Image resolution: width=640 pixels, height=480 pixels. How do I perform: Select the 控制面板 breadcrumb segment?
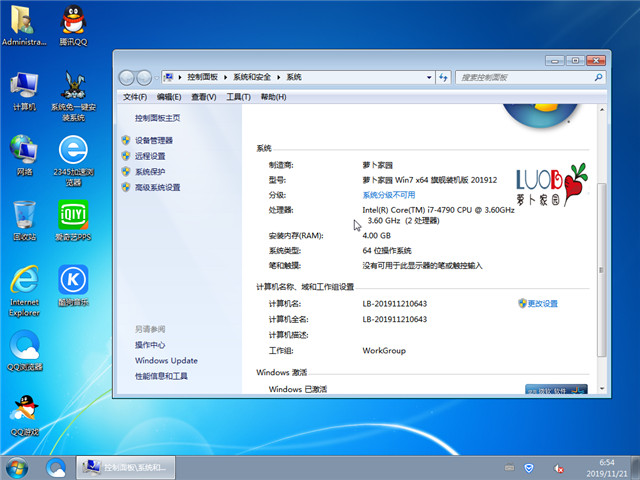tap(202, 77)
